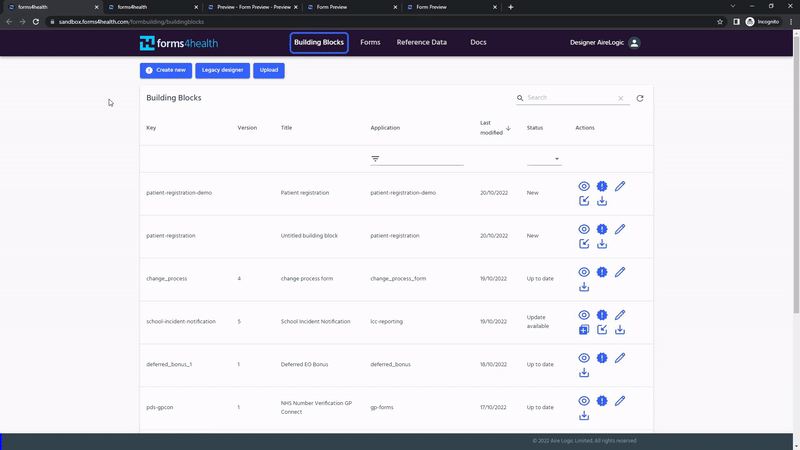Reload the page in browser

[36, 22]
